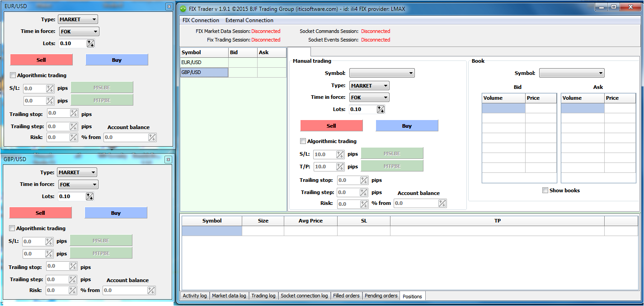Open Time in force dropdown in GBP/USD window
The width and height of the screenshot is (644, 306).
(x=78, y=185)
